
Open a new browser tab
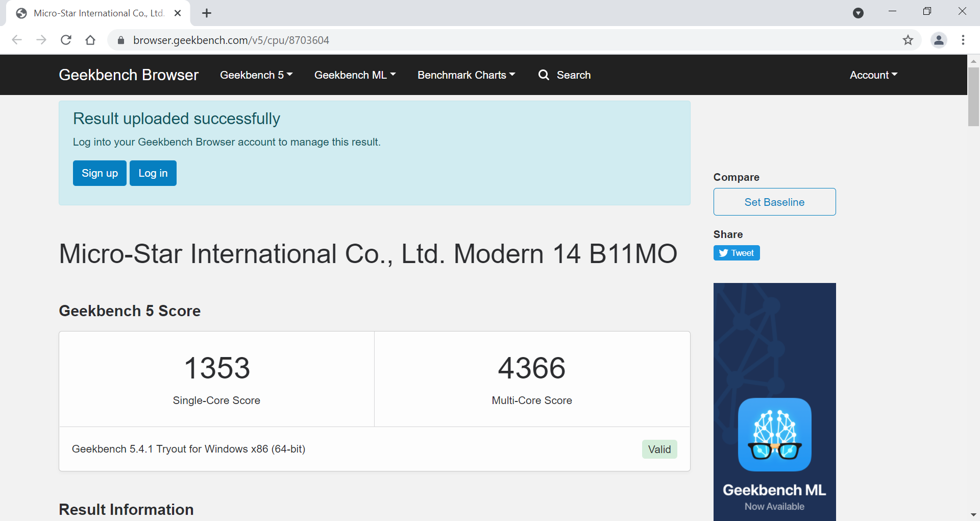[x=207, y=13]
